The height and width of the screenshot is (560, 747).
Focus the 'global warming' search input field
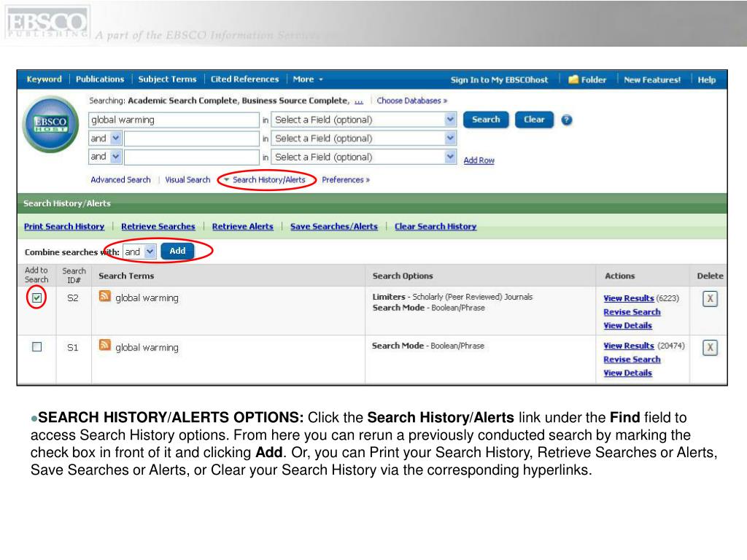pyautogui.click(x=174, y=120)
